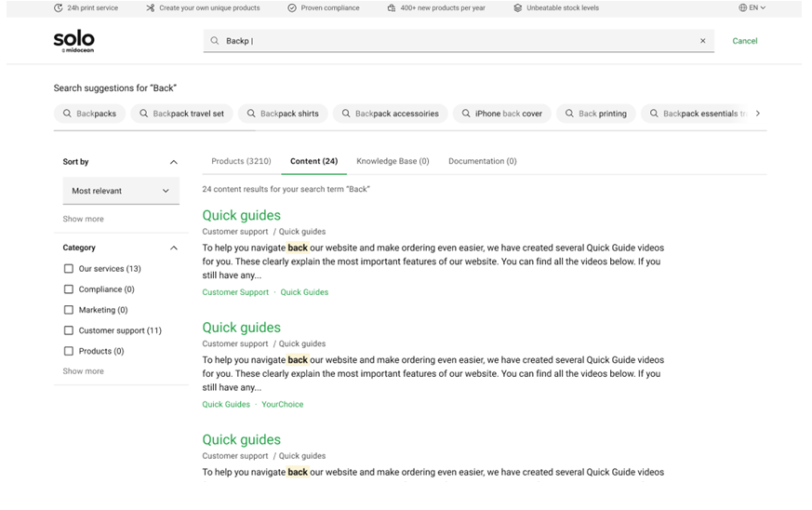
Task: Click the Unbeatable stock levels box icon
Action: [x=517, y=7]
